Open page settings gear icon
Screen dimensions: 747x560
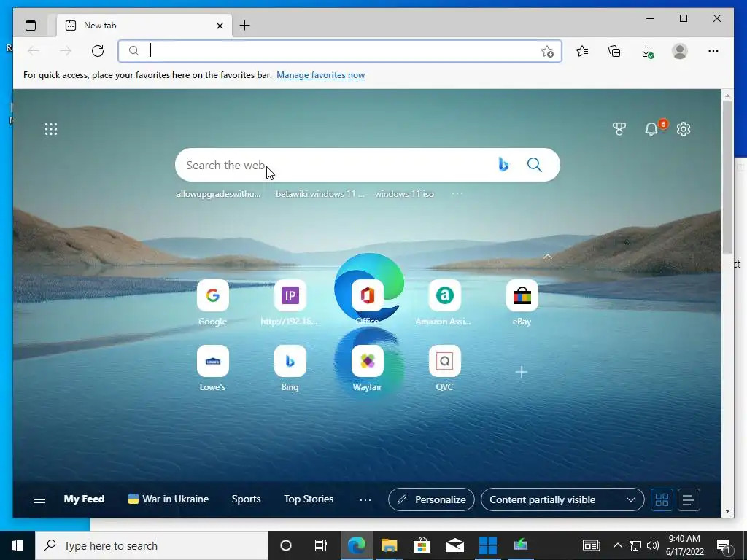(x=684, y=129)
